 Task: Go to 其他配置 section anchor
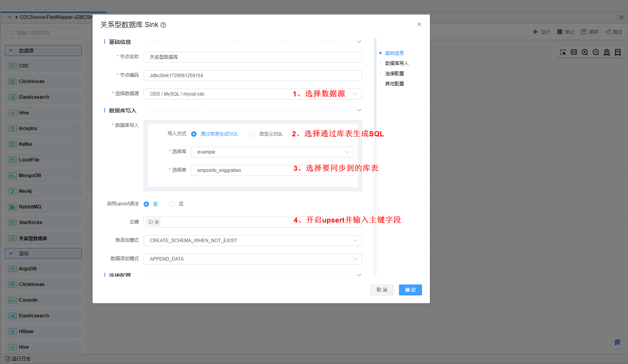point(394,84)
